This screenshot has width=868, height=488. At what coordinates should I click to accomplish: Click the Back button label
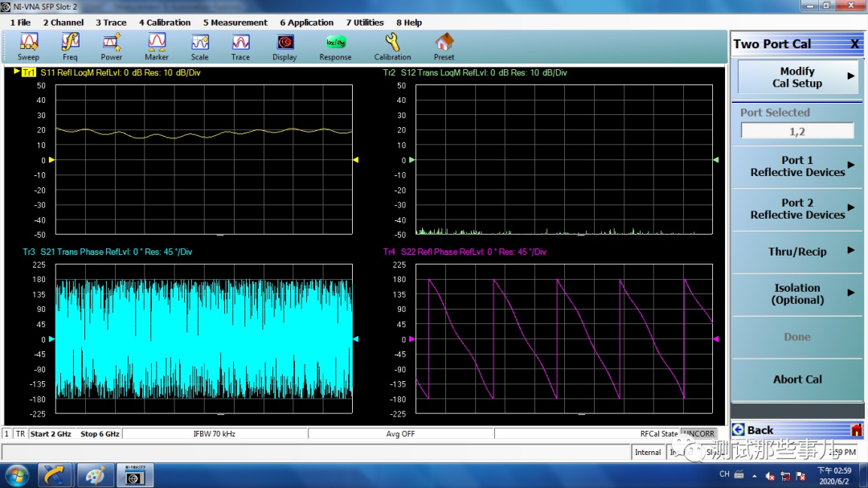click(760, 430)
